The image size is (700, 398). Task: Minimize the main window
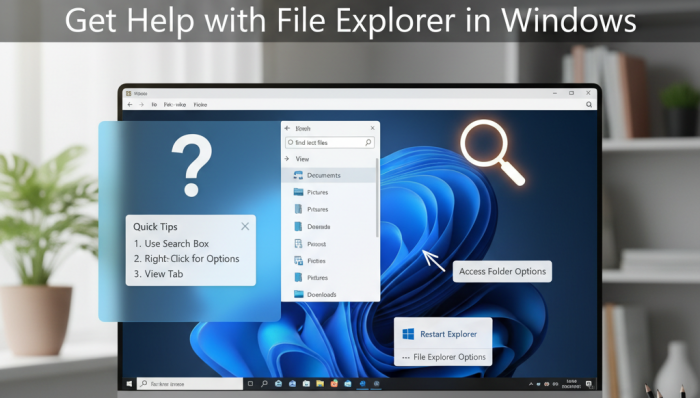[554, 93]
